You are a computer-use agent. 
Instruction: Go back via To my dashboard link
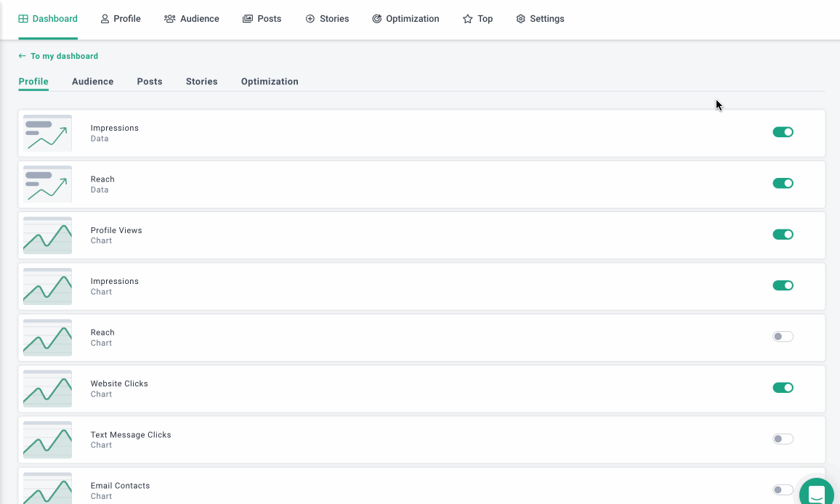click(58, 56)
